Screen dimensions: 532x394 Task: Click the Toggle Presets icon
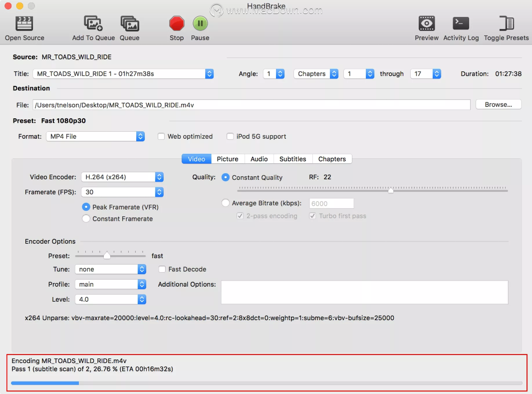(x=506, y=23)
